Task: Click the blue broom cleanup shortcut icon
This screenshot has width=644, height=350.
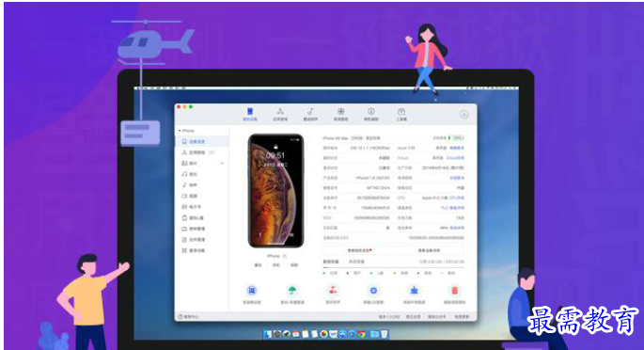Action: 414,291
